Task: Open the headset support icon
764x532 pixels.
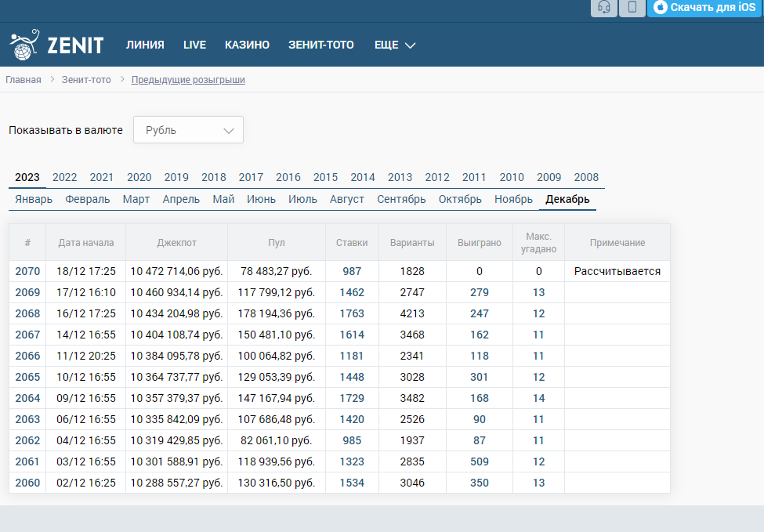Action: click(603, 7)
